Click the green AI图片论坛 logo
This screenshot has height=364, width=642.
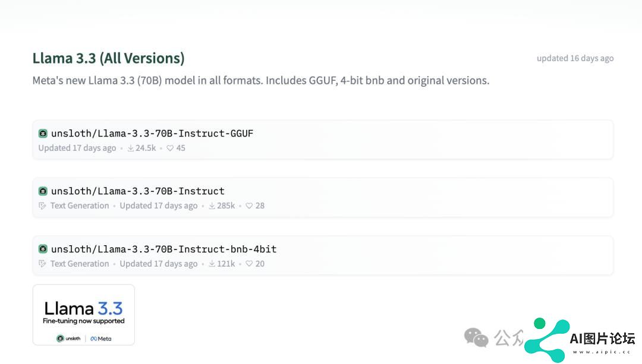coord(547,340)
